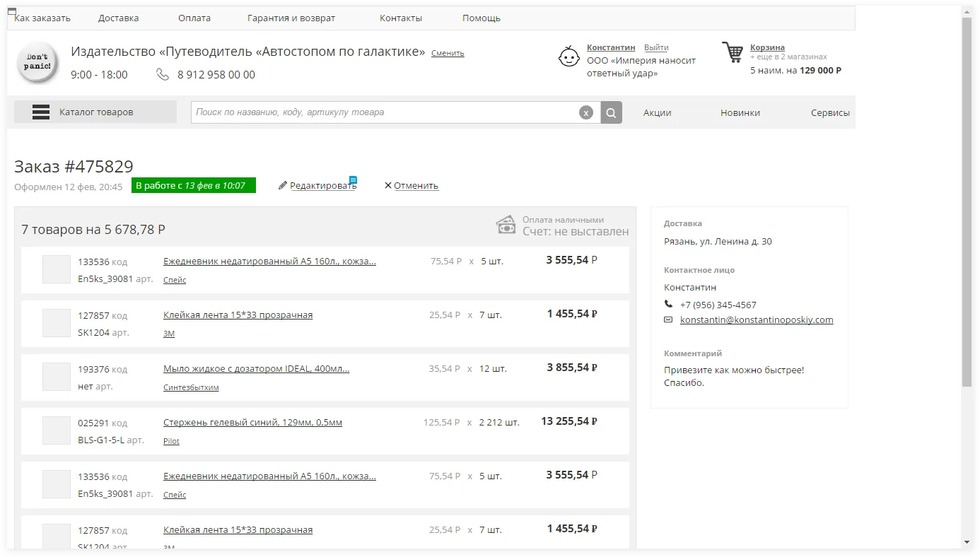
Task: Click the Сменить link near publisher name
Action: 448,53
